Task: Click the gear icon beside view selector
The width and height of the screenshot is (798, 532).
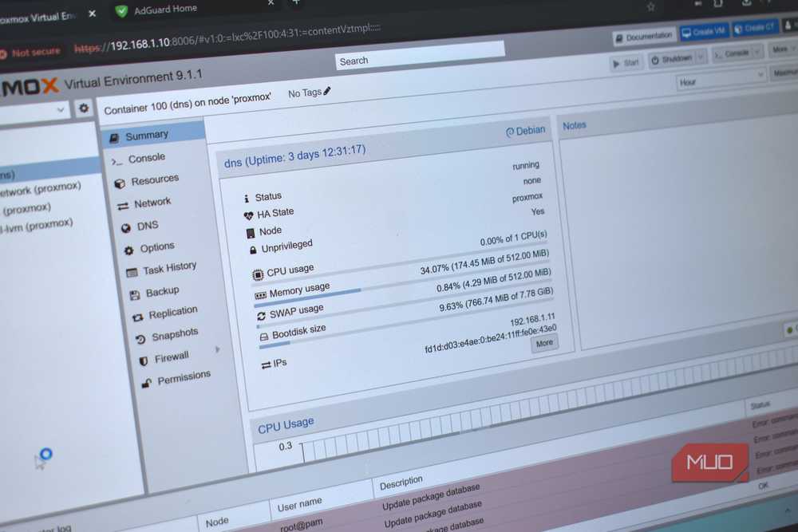Action: 84,108
